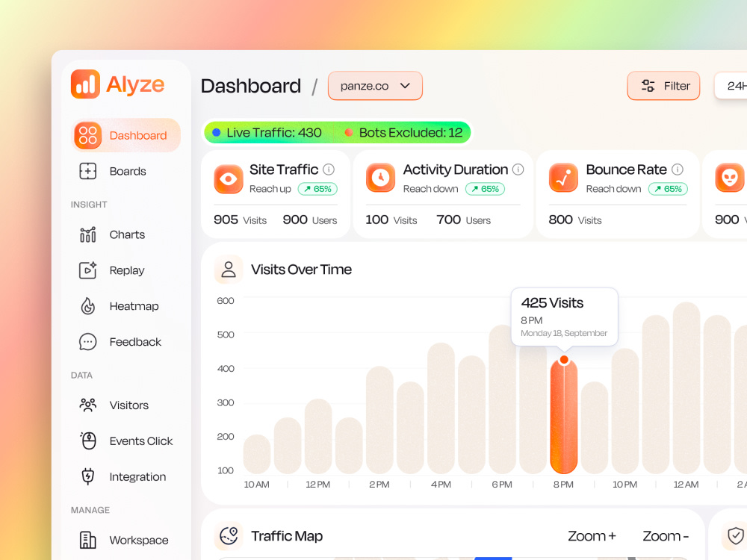Click the Activity Duration clock icon
This screenshot has width=747, height=560.
(x=381, y=178)
